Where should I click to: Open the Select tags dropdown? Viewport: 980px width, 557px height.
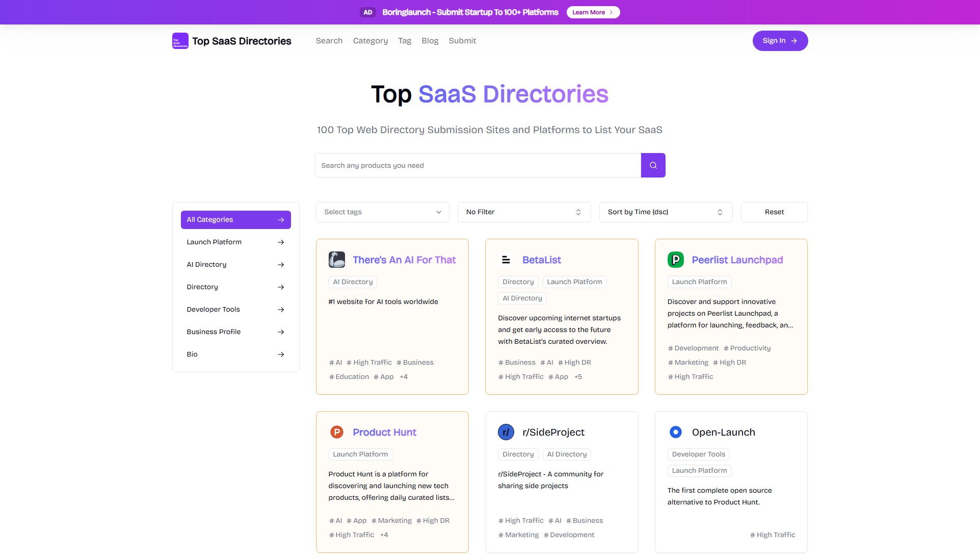click(x=383, y=212)
